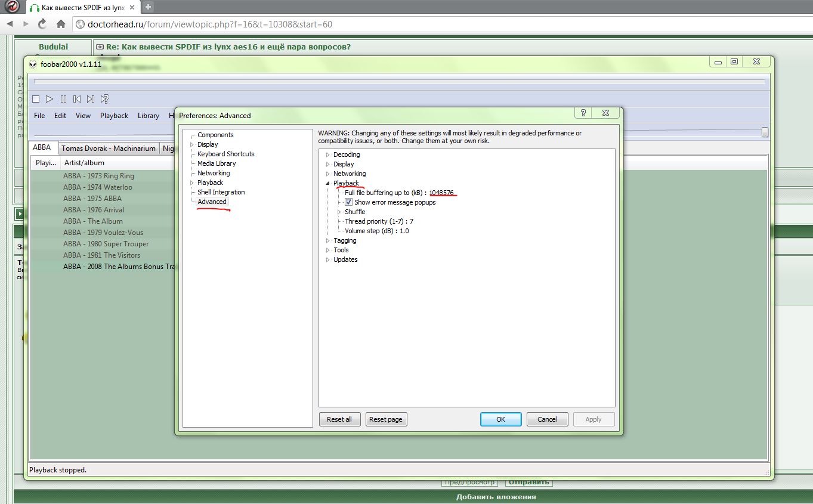Switch to Tomas Dvorak - Machinarium tab
813x504 pixels.
click(x=109, y=149)
